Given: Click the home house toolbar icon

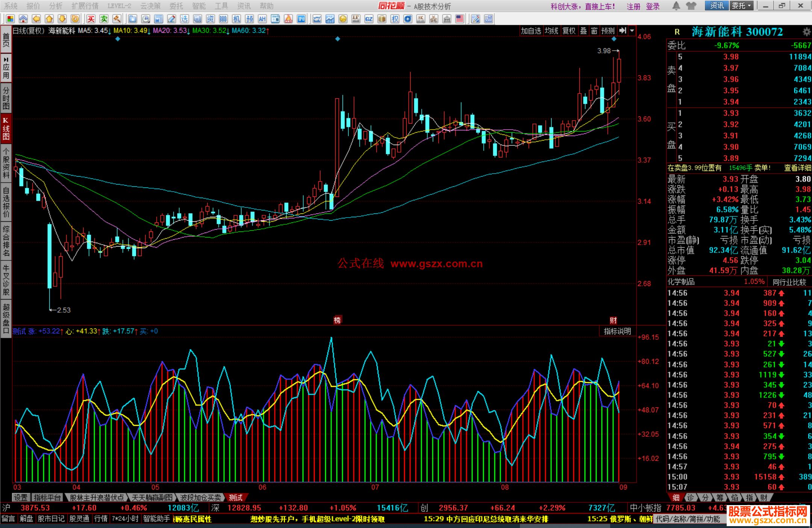Looking at the screenshot, I should click(x=23, y=19).
